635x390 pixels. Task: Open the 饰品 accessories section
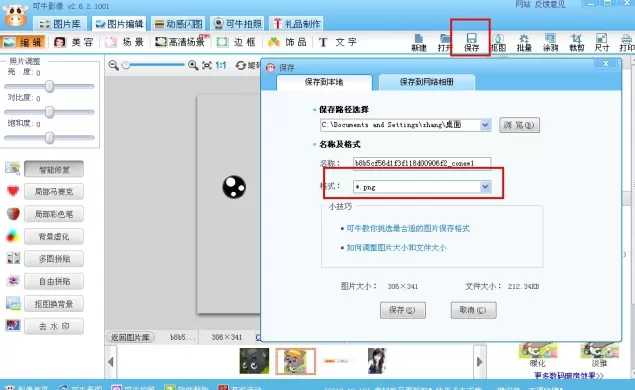[x=287, y=42]
